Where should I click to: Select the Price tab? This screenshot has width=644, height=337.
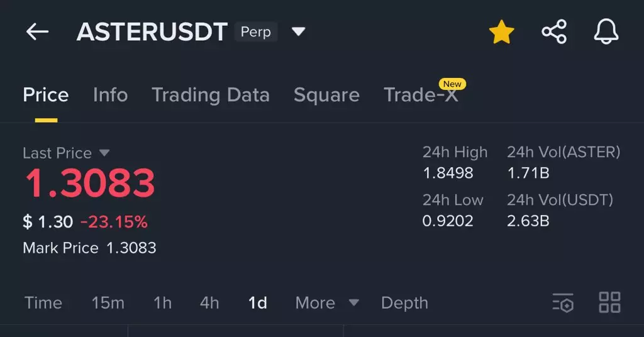click(x=46, y=95)
